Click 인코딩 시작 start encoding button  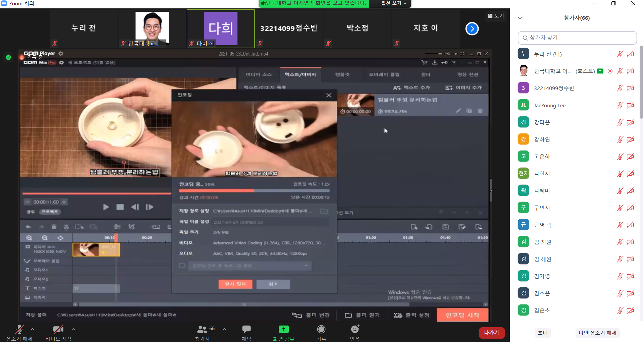tap(463, 315)
